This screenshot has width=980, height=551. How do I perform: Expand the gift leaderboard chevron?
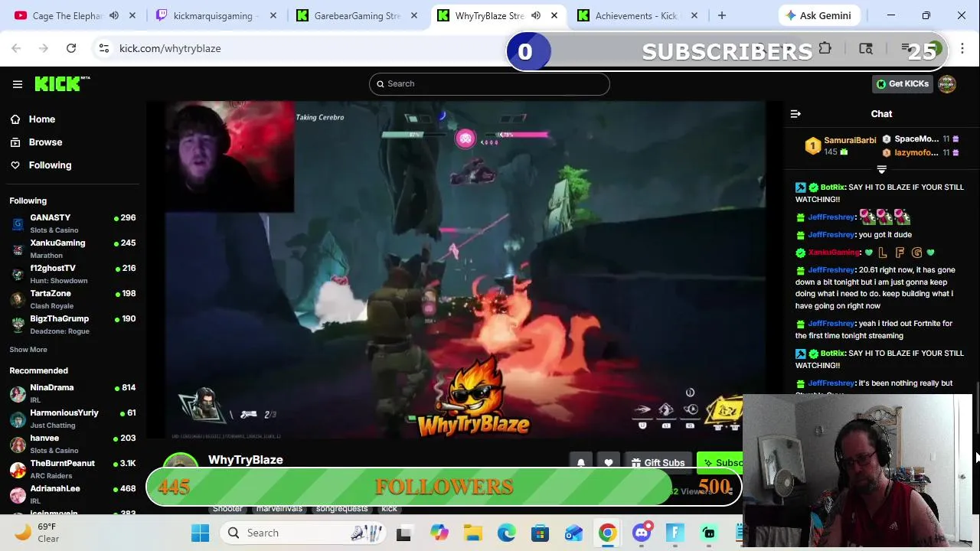[881, 169]
